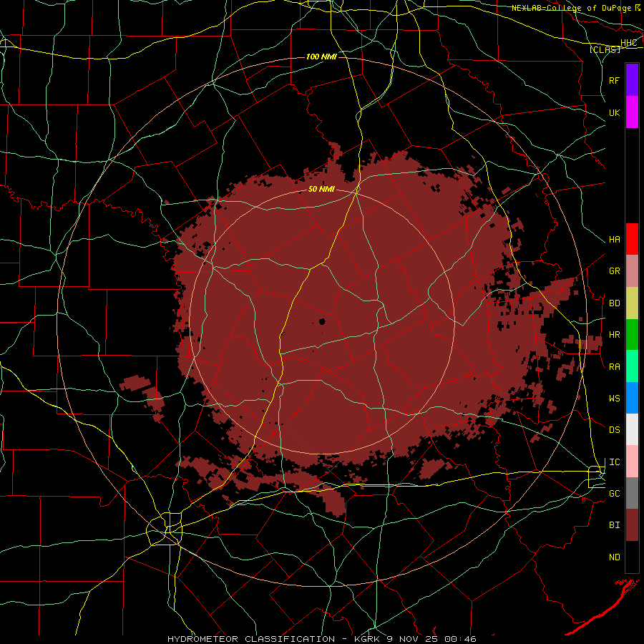Click the black radar site dot at center
This screenshot has width=644, height=644.
[323, 321]
